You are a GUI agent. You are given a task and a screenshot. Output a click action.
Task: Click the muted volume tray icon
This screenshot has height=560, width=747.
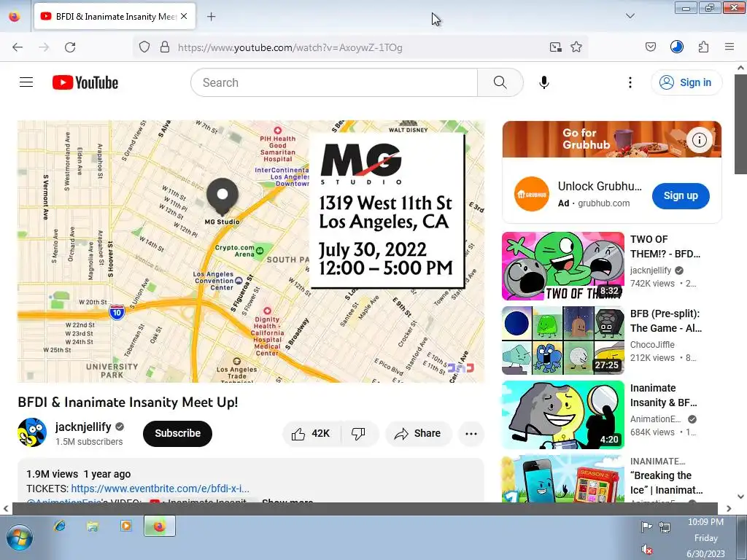pos(646,550)
